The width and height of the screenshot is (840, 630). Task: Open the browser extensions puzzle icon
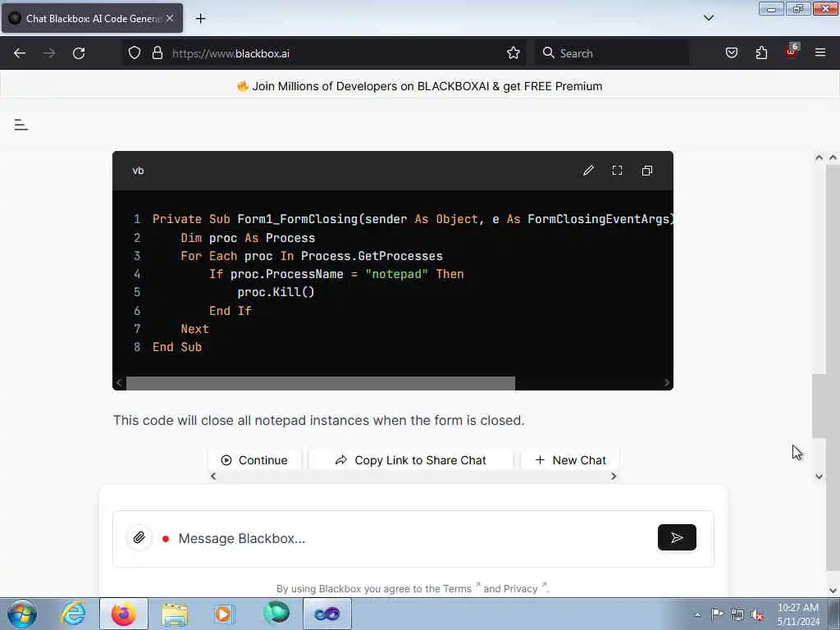click(x=761, y=53)
